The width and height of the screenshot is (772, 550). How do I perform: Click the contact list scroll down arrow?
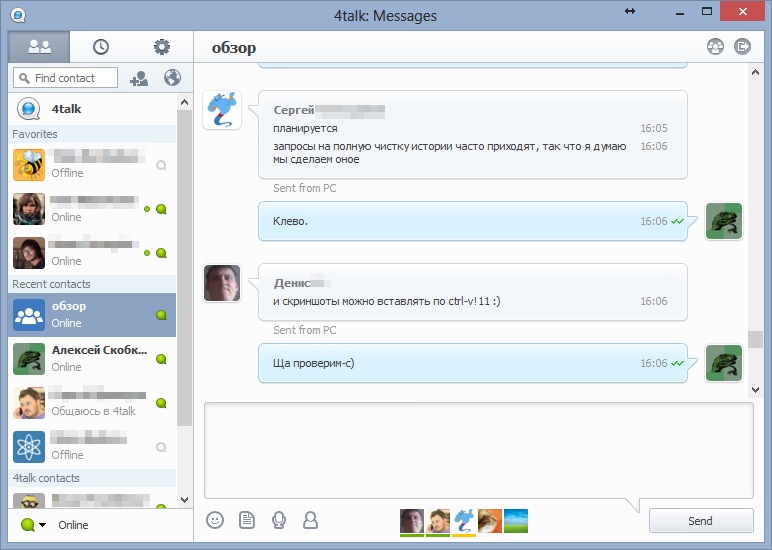[184, 499]
